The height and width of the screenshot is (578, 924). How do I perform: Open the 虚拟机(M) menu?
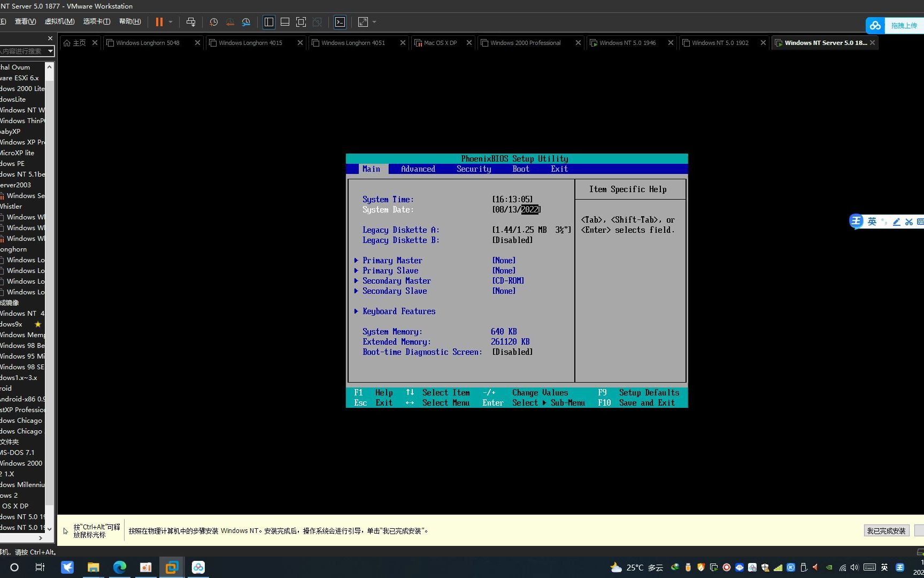pos(59,21)
